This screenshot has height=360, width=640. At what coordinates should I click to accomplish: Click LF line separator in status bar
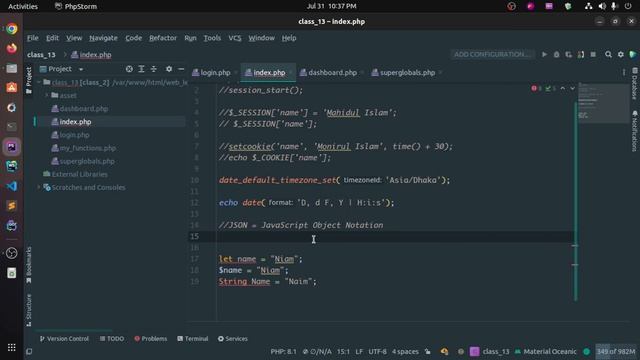[x=359, y=351]
